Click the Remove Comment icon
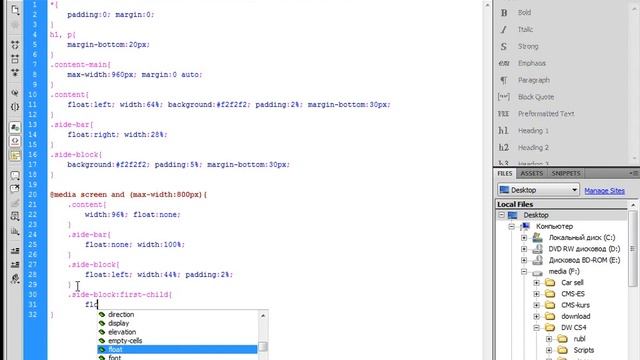Image resolution: width=640 pixels, height=360 pixels. click(15, 189)
